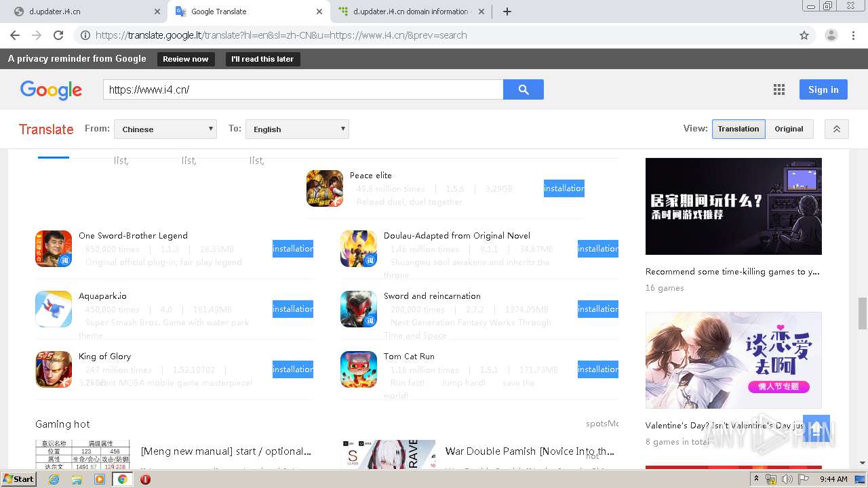This screenshot has height=488, width=868.
Task: Install One Sword-Brother Legend
Action: pyautogui.click(x=293, y=249)
